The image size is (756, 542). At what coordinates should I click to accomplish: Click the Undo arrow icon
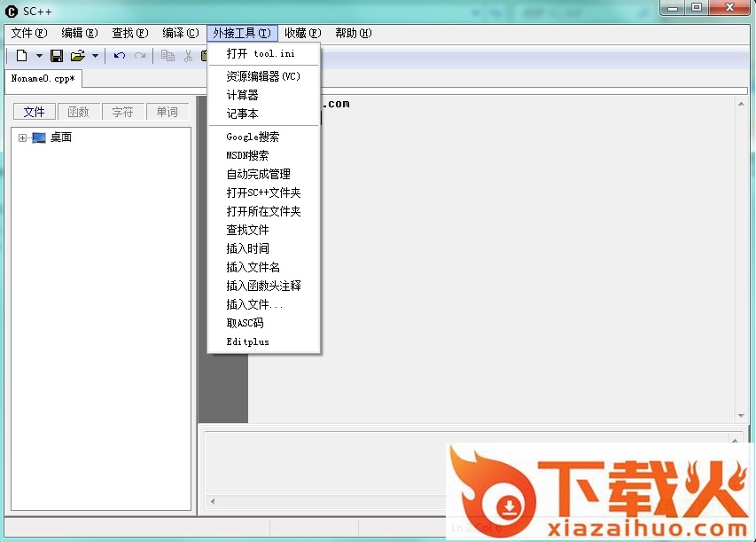(120, 56)
